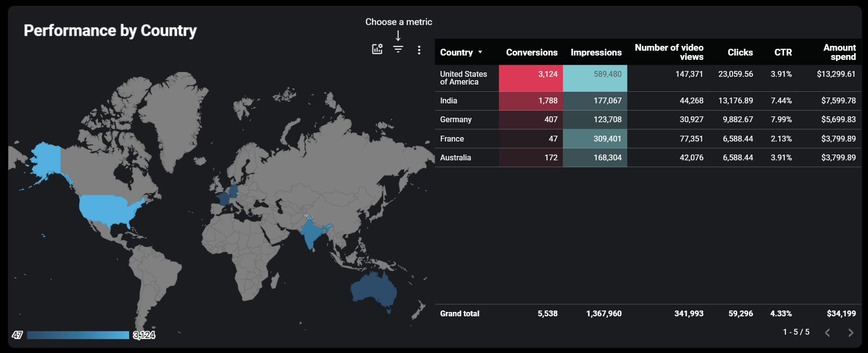This screenshot has height=353, width=868.
Task: Click the 44,268 video views value
Action: (x=692, y=100)
